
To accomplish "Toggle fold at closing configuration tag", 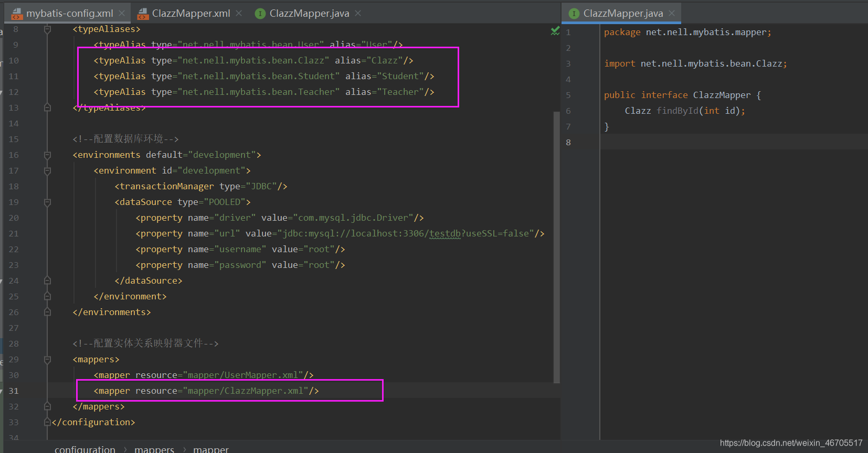I will [47, 422].
